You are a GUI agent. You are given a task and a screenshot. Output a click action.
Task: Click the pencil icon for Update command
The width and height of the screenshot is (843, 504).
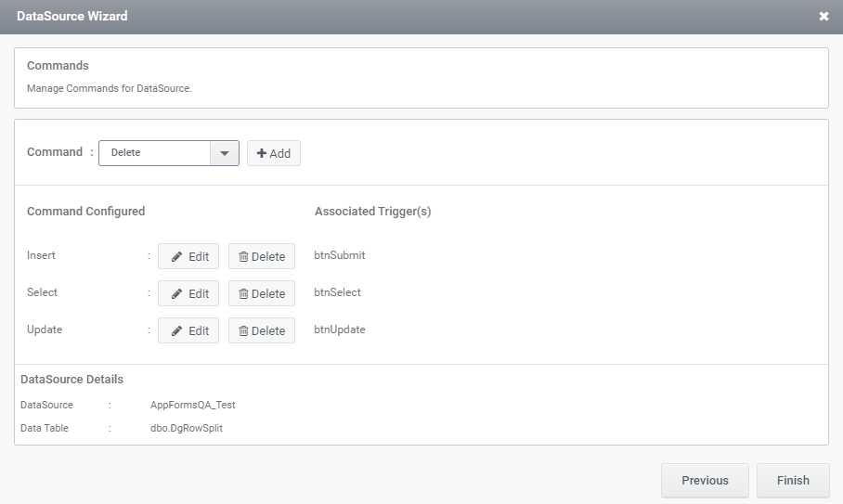tap(176, 331)
